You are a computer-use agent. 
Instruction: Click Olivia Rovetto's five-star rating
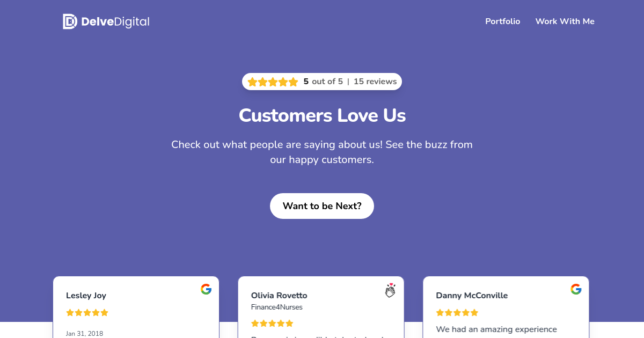[272, 323]
